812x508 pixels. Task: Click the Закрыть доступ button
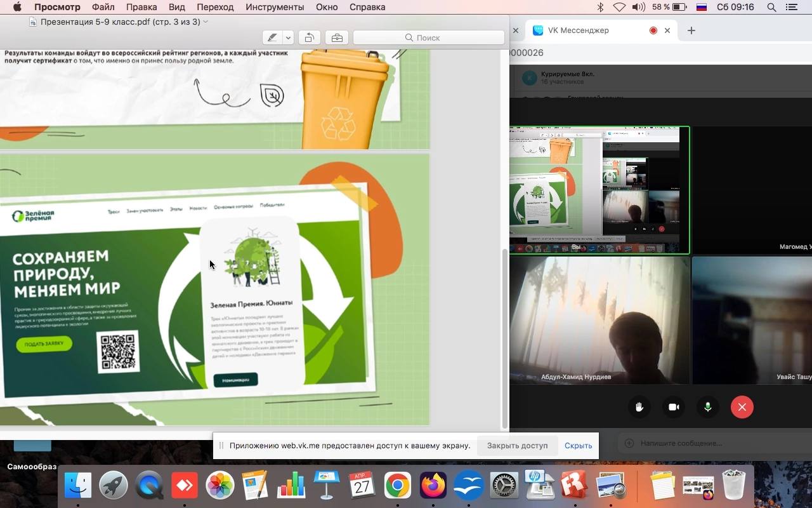click(x=517, y=445)
